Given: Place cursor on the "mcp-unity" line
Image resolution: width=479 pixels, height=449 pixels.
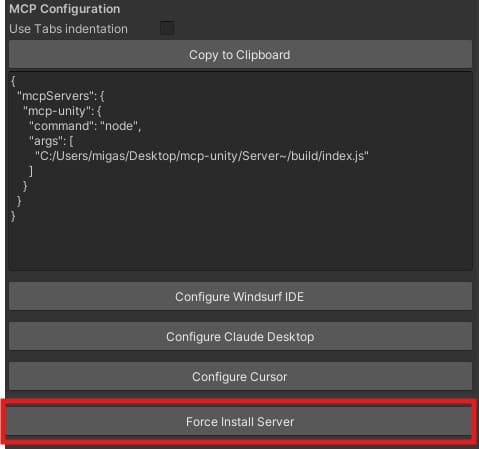Looking at the screenshot, I should click(x=62, y=111).
